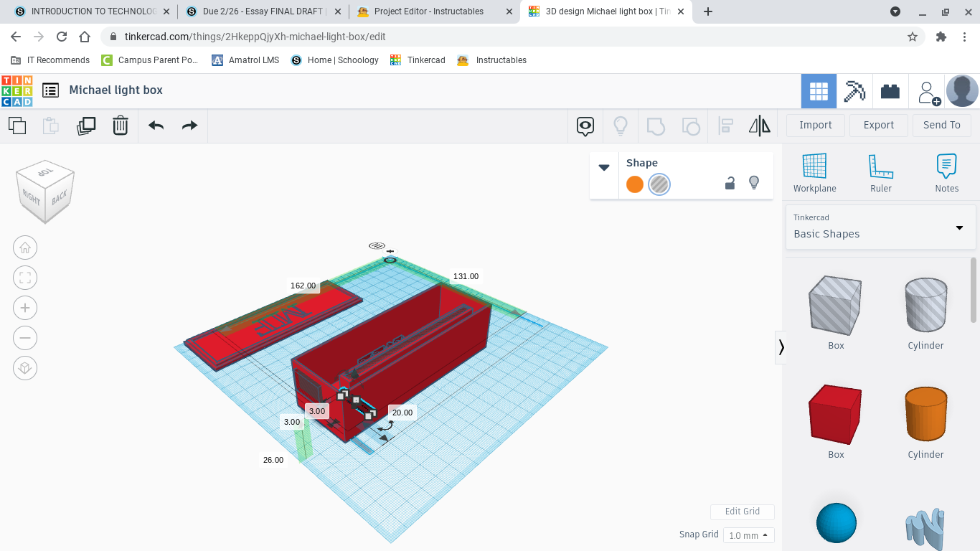Switch between perspective and orthographic view
Image resolution: width=980 pixels, height=551 pixels.
coord(25,368)
